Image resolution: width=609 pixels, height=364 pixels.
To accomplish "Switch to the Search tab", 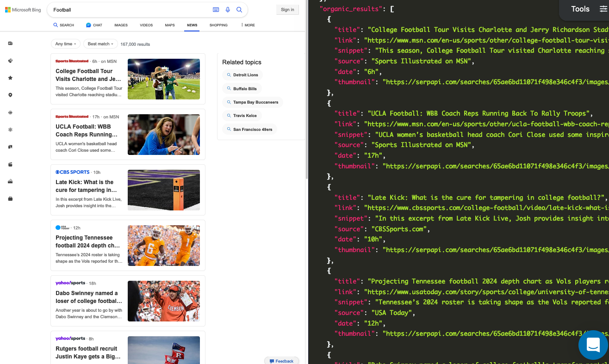I will pyautogui.click(x=63, y=25).
